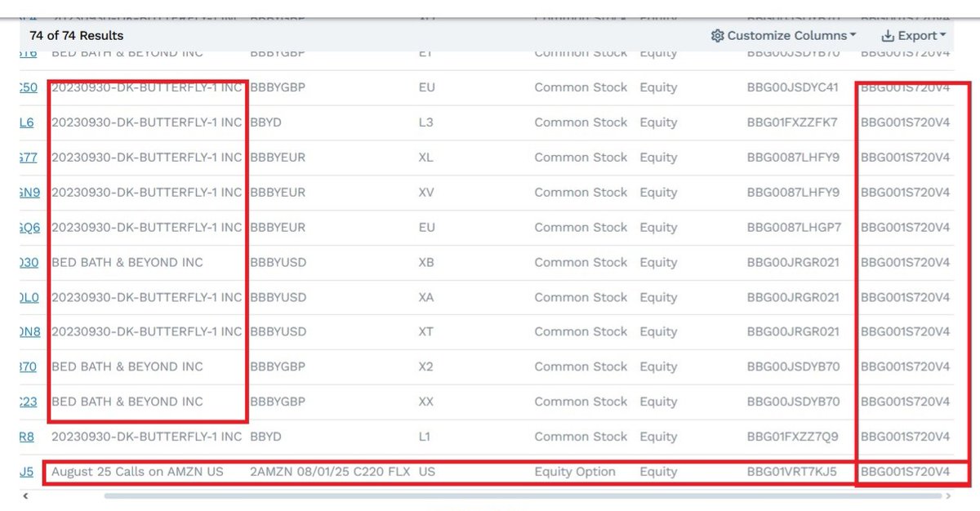Select the "XT" exchange code cell
This screenshot has width=980, height=511.
click(x=426, y=332)
